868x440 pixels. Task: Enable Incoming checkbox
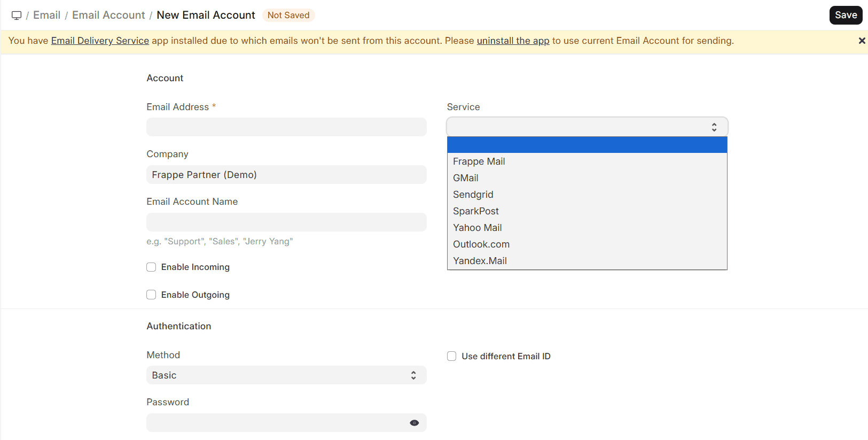[x=151, y=267]
